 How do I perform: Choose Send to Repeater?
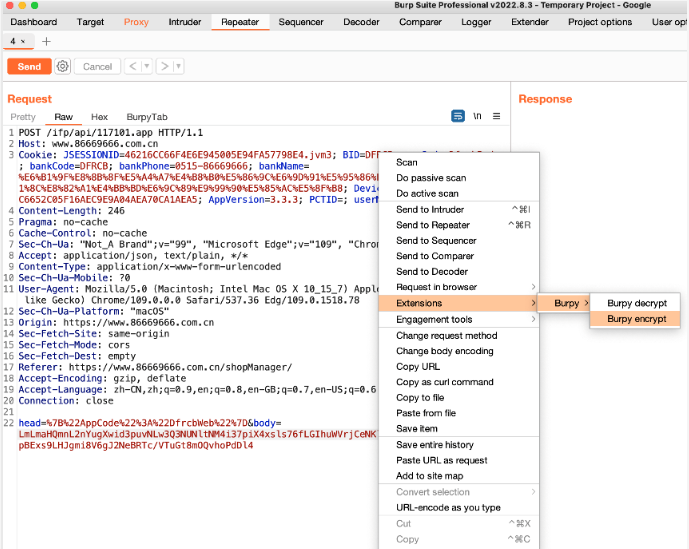(x=459, y=225)
